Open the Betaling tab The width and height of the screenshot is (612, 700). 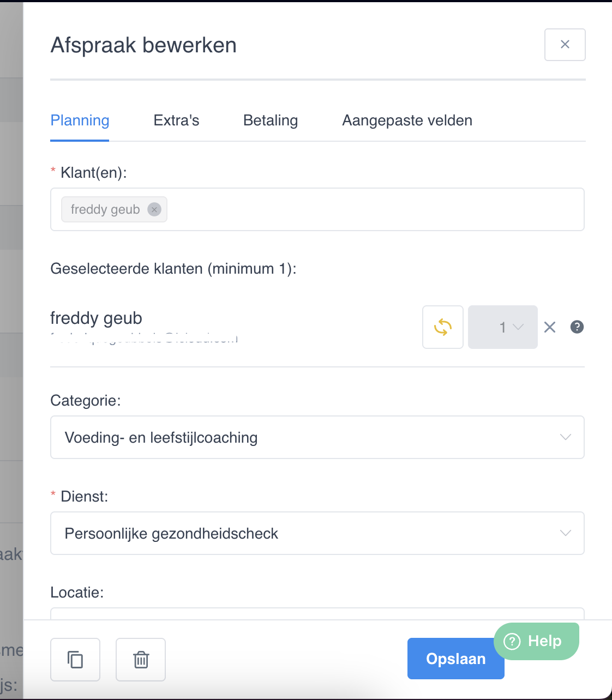tap(271, 120)
